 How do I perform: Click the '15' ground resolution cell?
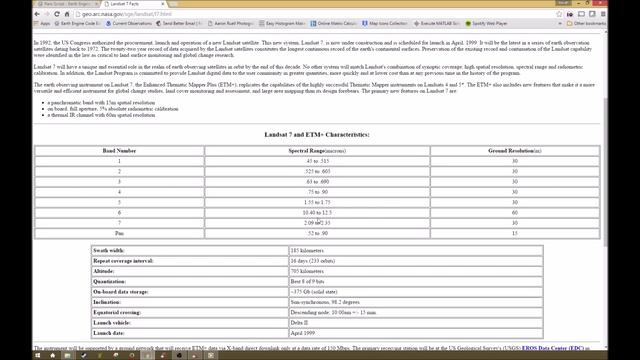515,233
